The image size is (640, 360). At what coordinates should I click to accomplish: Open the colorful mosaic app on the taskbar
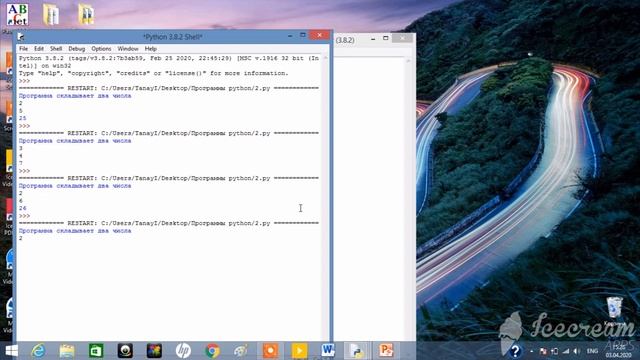154,351
